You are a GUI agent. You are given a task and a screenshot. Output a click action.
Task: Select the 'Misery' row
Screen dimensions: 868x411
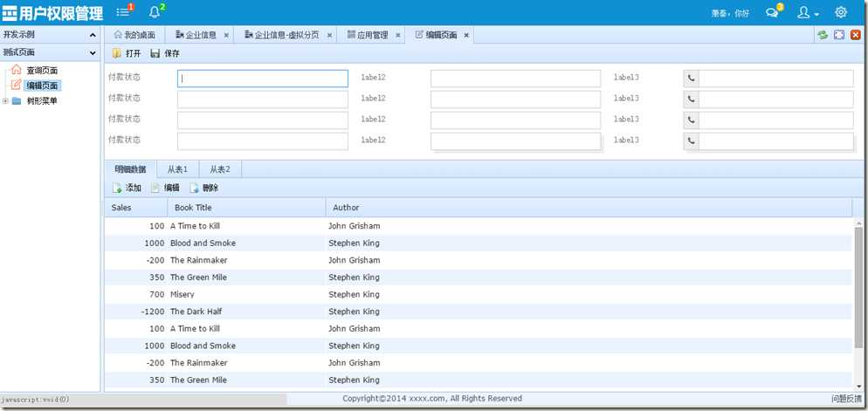click(479, 295)
